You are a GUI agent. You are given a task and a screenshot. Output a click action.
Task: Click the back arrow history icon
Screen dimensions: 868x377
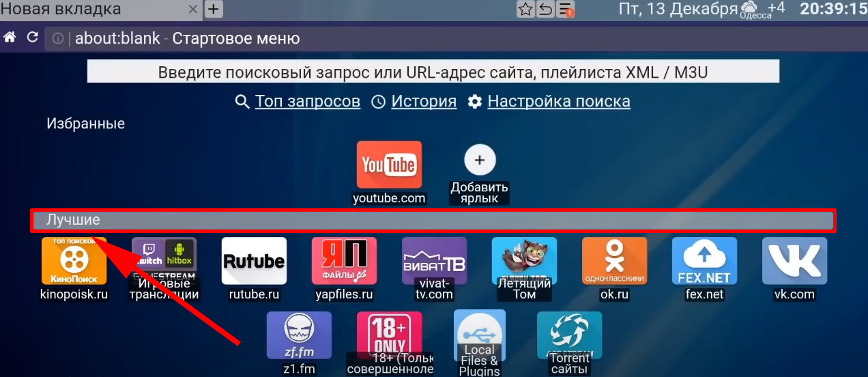coord(545,9)
